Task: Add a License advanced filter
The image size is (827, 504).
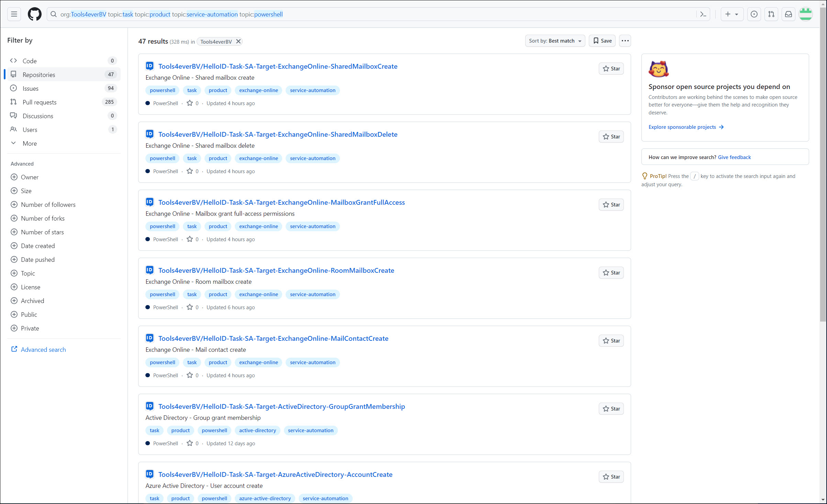Action: 26,287
